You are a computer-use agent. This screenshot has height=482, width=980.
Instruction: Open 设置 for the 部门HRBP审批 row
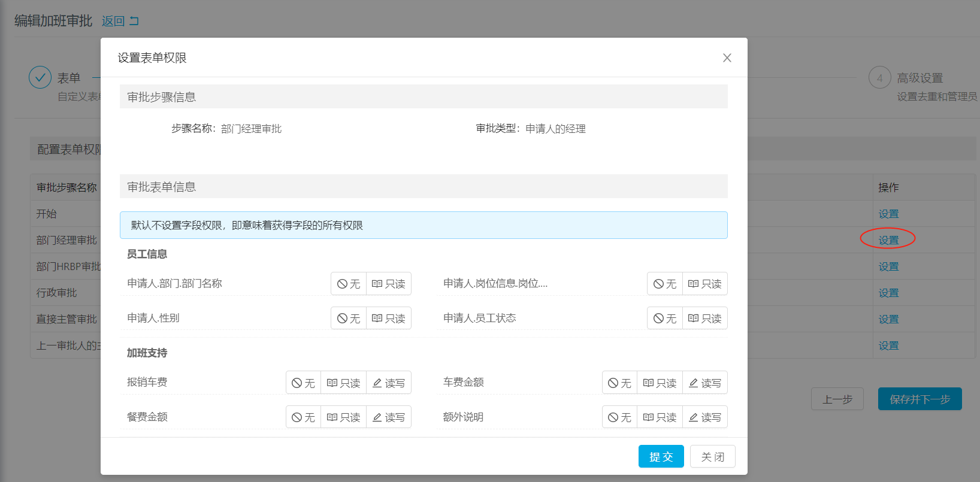888,266
